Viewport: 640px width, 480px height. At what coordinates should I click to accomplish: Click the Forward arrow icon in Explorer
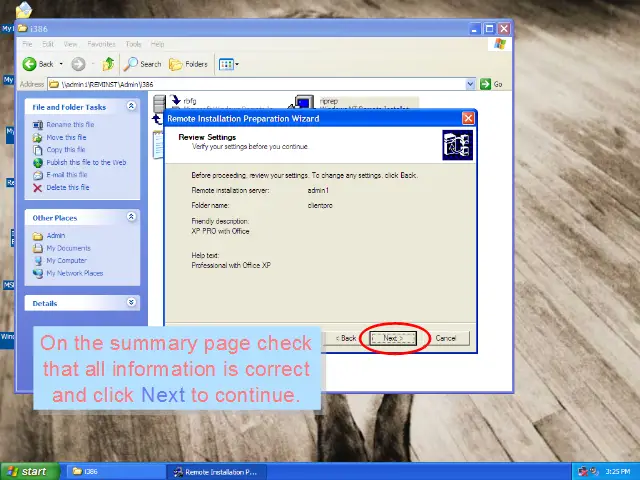[78, 64]
